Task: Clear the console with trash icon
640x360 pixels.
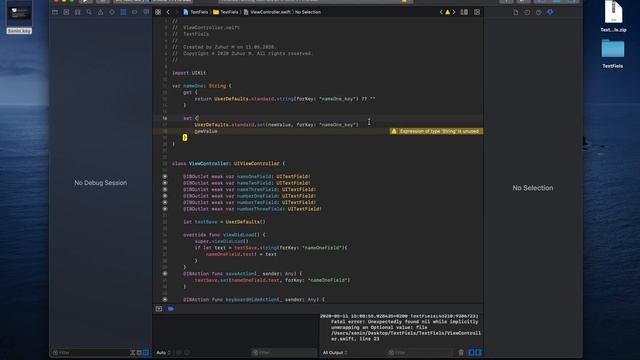Action: [461, 352]
